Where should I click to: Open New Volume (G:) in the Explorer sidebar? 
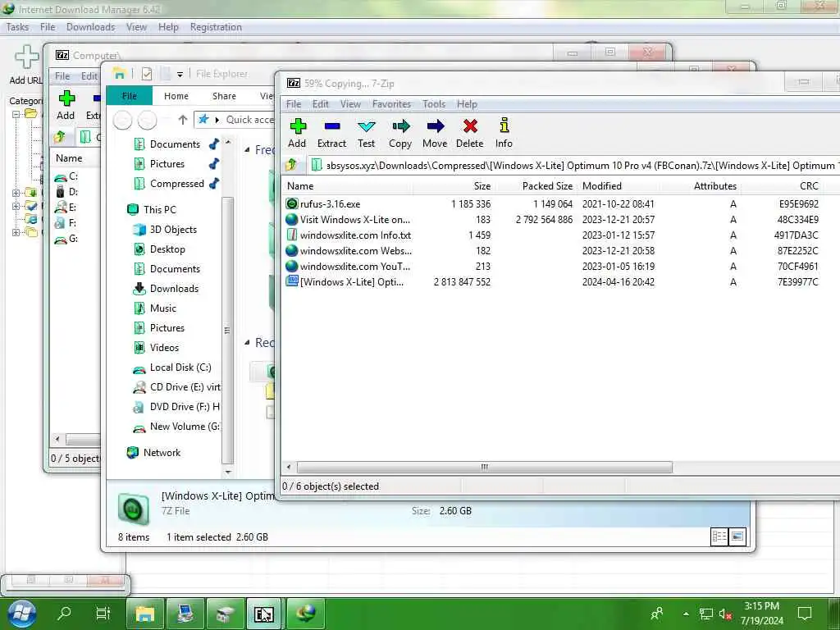(x=177, y=427)
